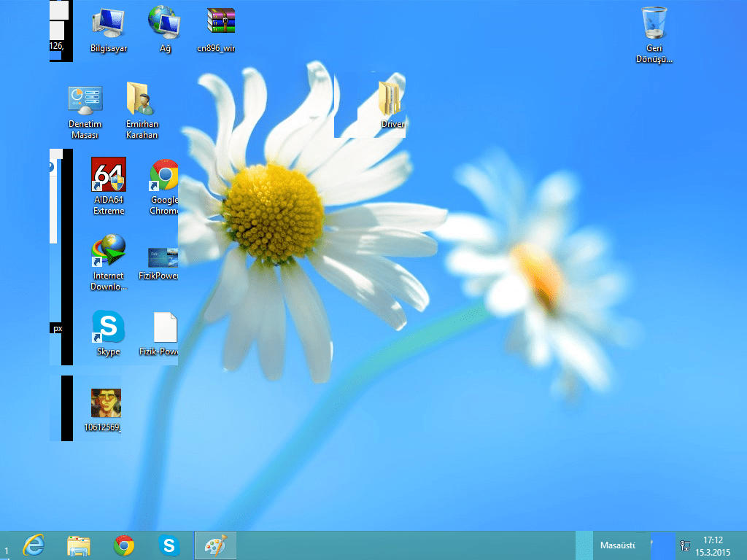This screenshot has height=560, width=747.
Task: Launch AIDA64 Extreme shortcut
Action: pyautogui.click(x=109, y=186)
